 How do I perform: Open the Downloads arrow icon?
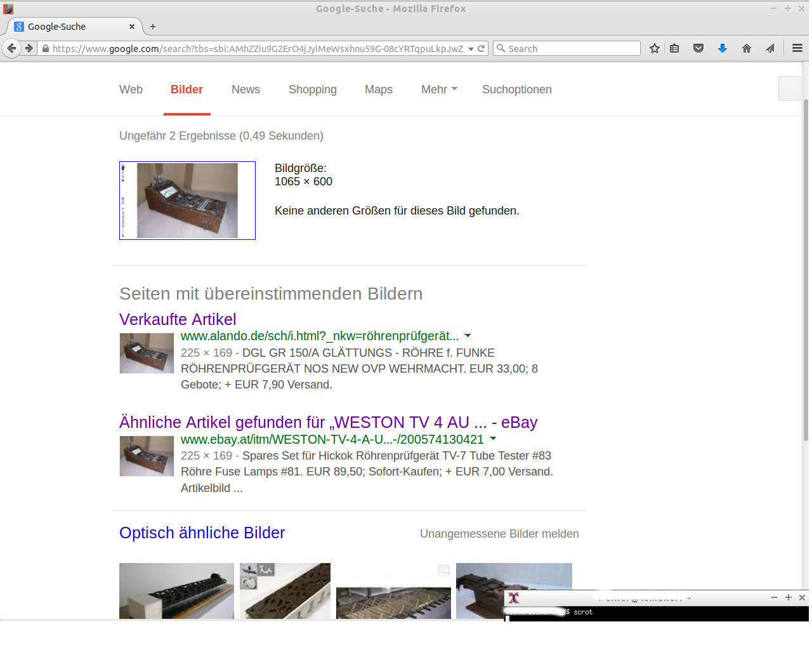[x=722, y=48]
